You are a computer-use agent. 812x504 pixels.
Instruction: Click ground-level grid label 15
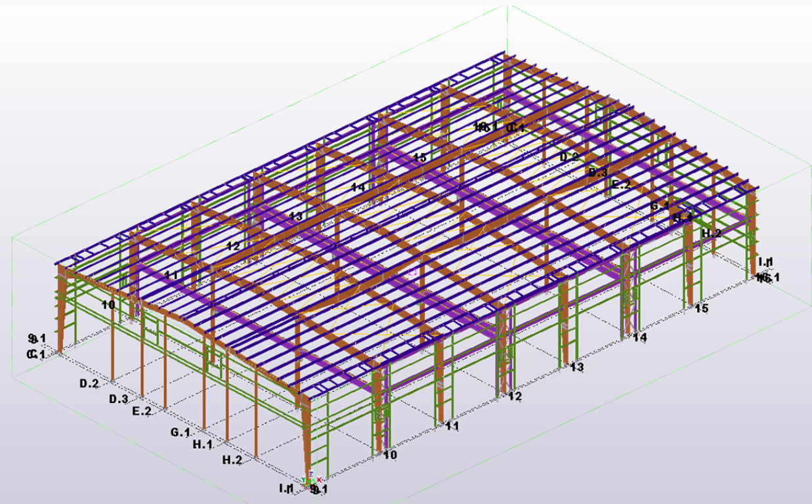coord(701,308)
